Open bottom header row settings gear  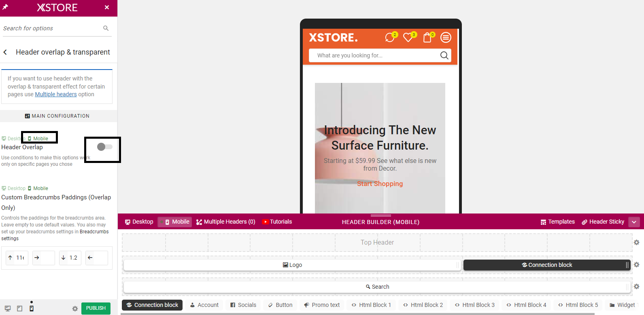pyautogui.click(x=637, y=286)
